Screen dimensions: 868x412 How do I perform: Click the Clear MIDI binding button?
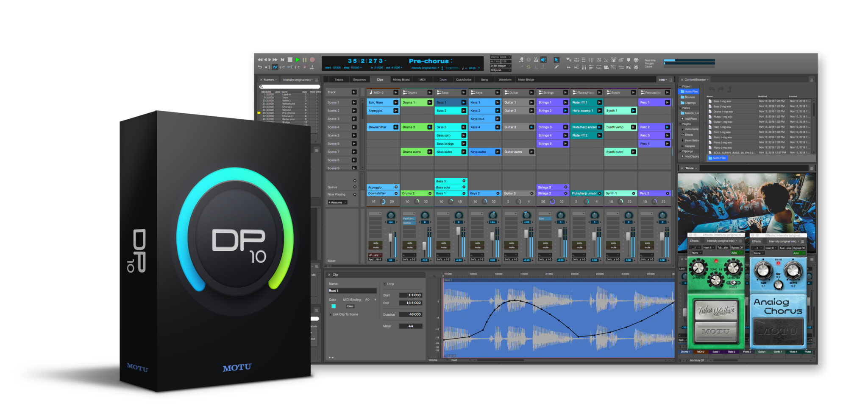[x=350, y=306]
